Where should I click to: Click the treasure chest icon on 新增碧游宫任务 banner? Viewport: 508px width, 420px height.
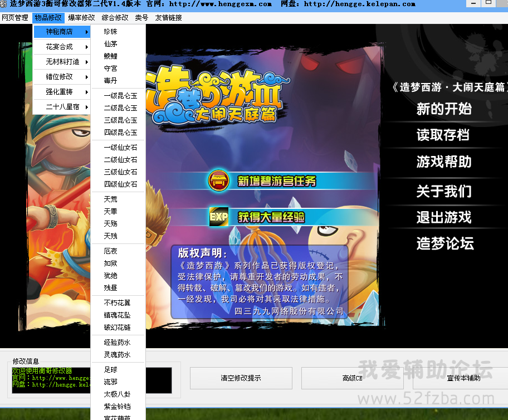[219, 180]
